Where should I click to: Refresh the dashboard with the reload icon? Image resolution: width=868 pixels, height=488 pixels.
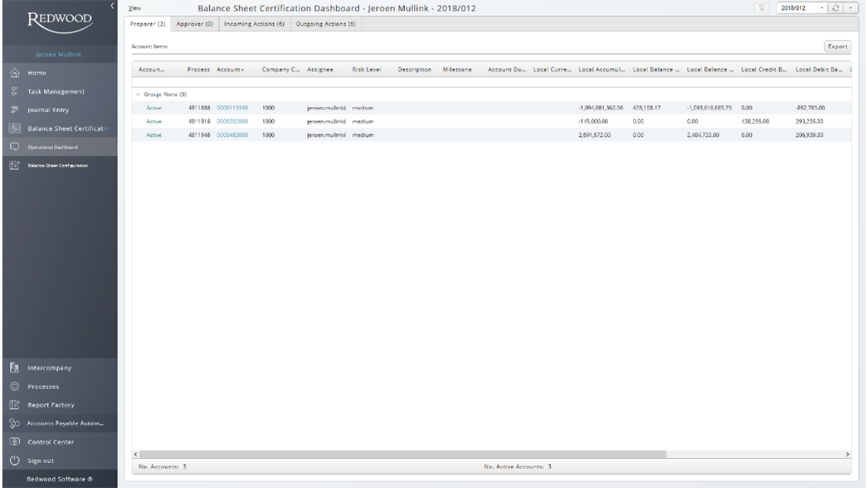point(836,8)
